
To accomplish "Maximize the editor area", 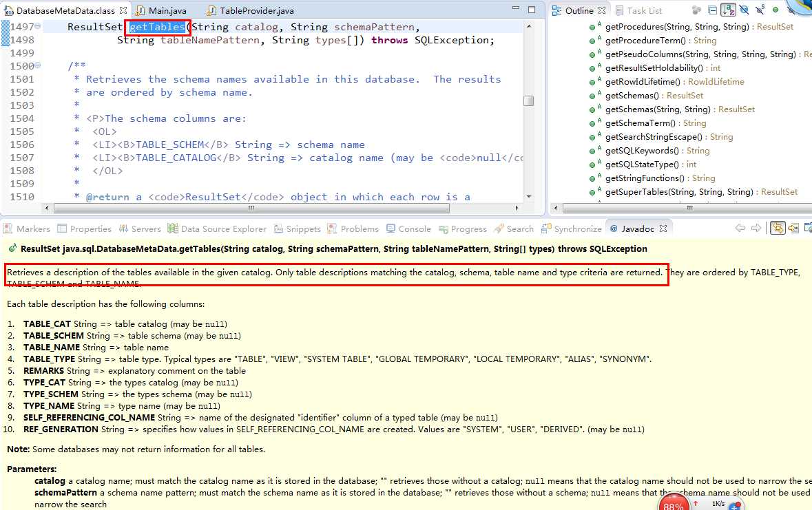I will [531, 10].
